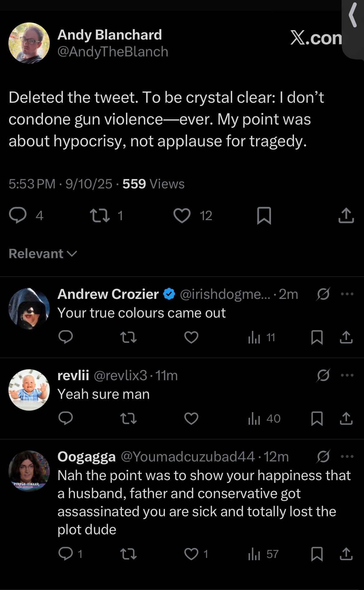Expand the Relevant sort dropdown
The width and height of the screenshot is (364, 590).
(x=43, y=254)
